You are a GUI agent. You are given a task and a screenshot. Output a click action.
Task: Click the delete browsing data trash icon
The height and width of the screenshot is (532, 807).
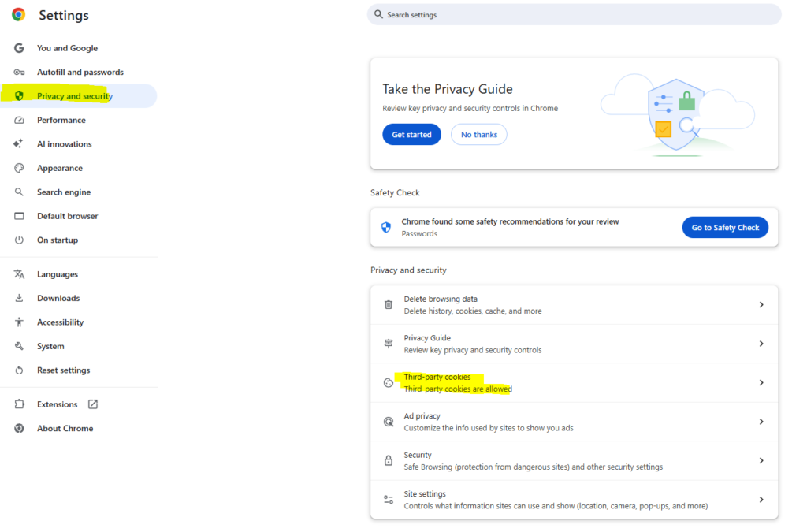point(389,304)
